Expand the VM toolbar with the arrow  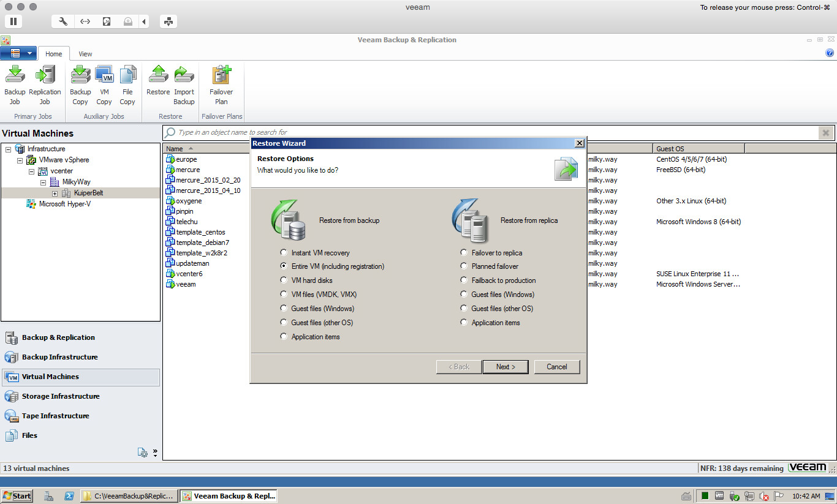click(144, 21)
